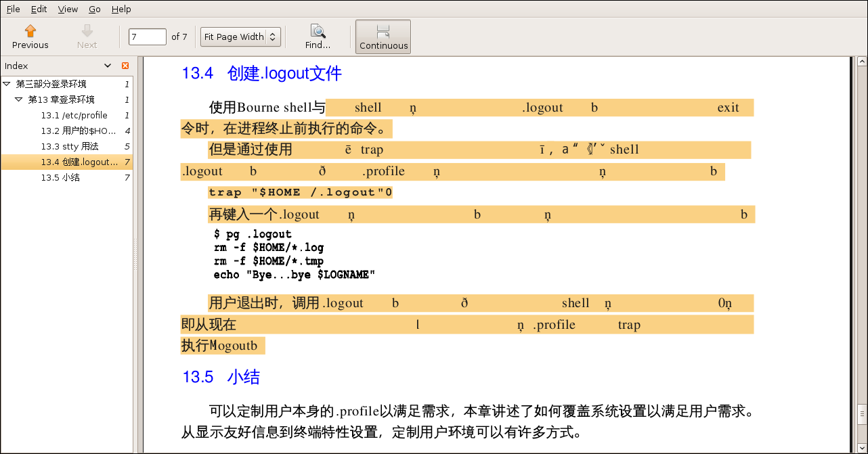Toggle Continuous page mode
Screen dimensions: 868x454
[x=383, y=37]
